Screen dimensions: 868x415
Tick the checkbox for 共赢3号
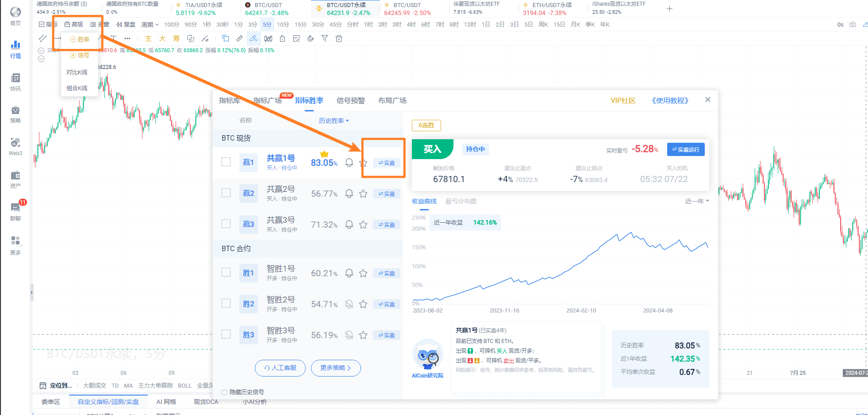[x=226, y=224]
